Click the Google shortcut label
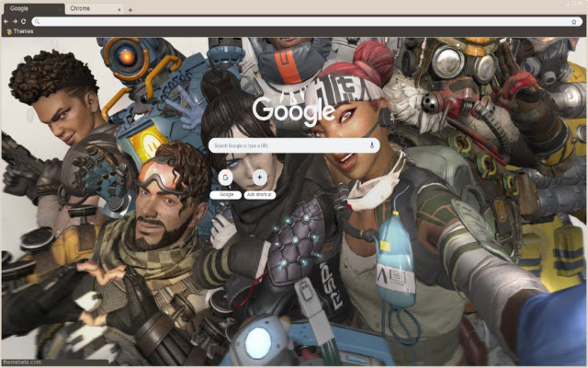The width and height of the screenshot is (588, 368). (x=226, y=195)
